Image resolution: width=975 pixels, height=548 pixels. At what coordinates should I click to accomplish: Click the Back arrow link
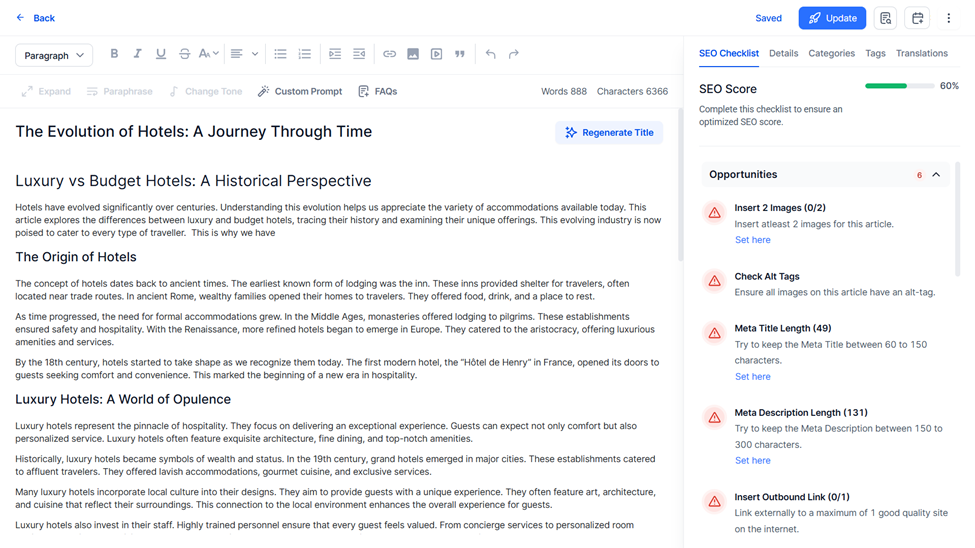click(x=35, y=18)
